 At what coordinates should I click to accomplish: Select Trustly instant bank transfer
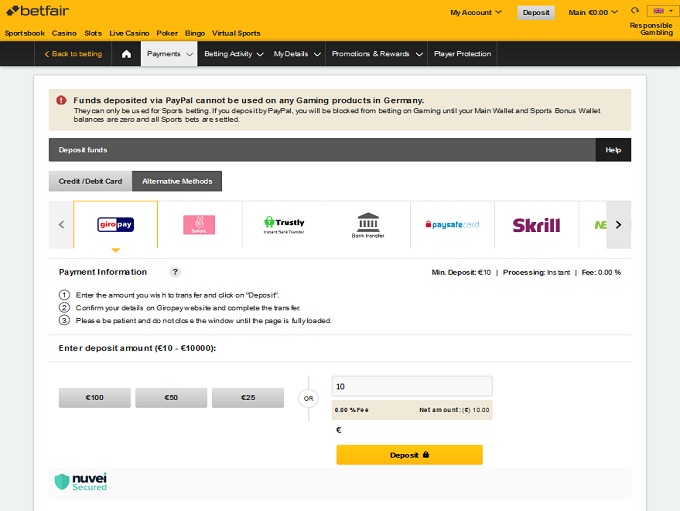pyautogui.click(x=284, y=225)
